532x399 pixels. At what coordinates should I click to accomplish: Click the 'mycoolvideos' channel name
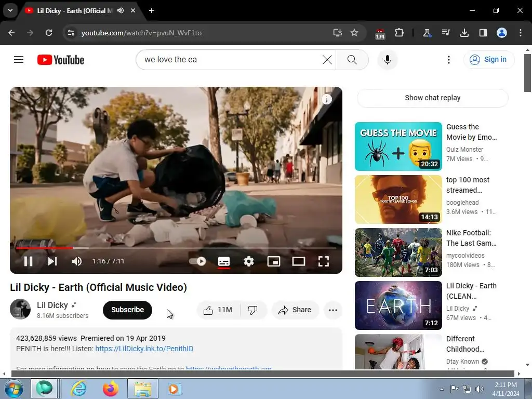point(465,255)
